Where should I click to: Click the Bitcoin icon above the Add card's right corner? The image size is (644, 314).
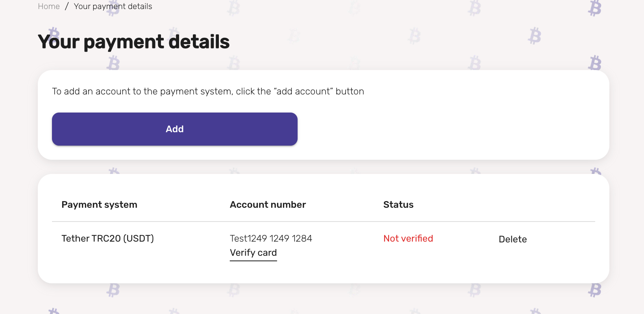tap(594, 63)
